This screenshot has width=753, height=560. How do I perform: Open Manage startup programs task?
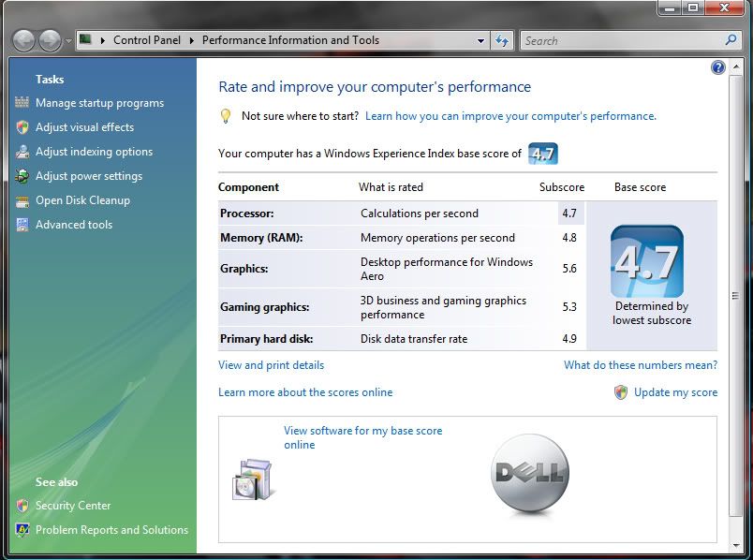coord(100,103)
